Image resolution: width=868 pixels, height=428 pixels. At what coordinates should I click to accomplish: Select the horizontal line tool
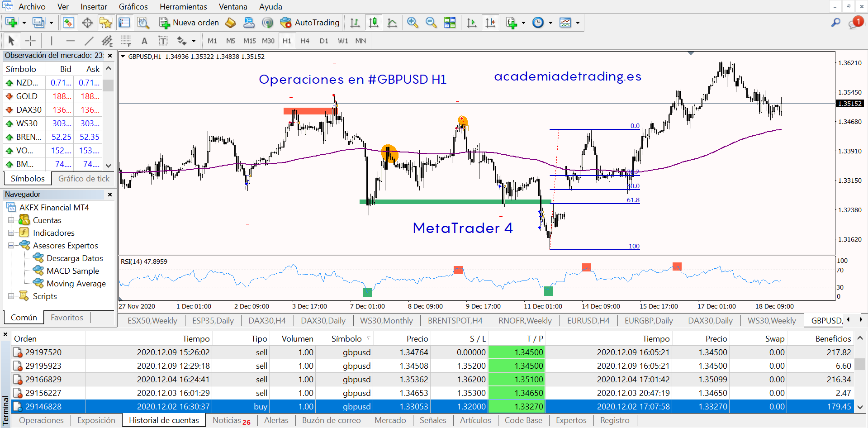pyautogui.click(x=70, y=41)
